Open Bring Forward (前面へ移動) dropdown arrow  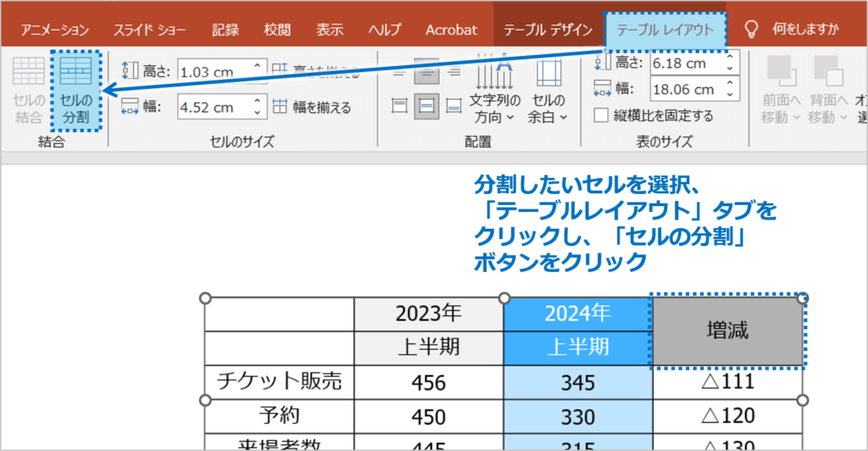pyautogui.click(x=797, y=117)
